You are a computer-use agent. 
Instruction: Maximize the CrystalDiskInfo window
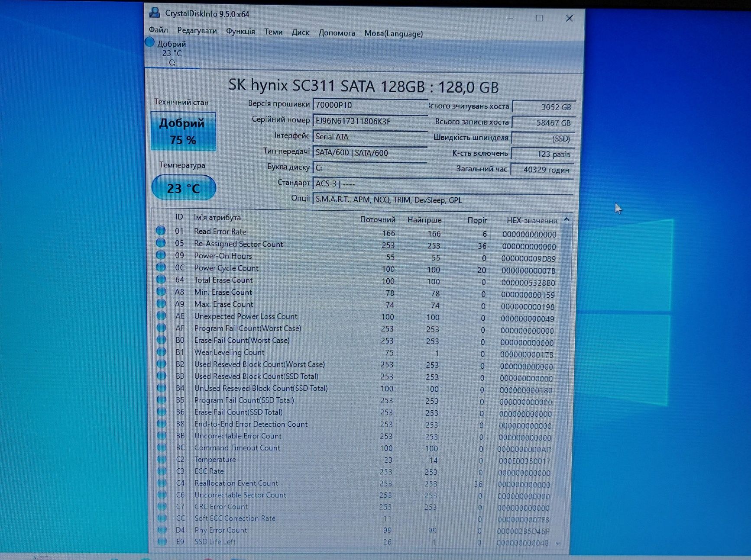539,18
